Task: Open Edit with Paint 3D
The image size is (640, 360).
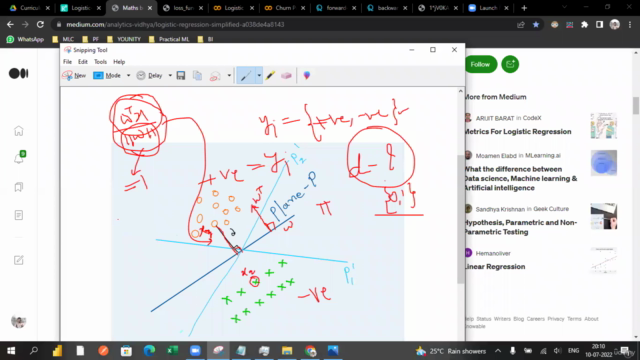Action: 307,76
